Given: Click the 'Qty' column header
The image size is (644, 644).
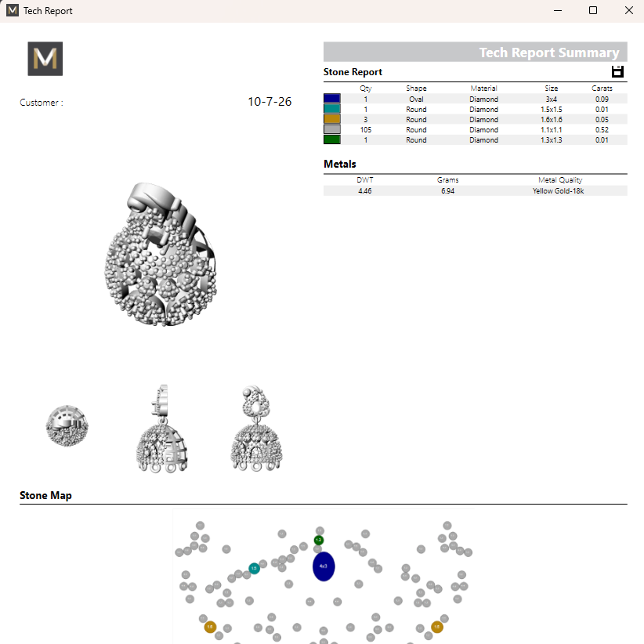Looking at the screenshot, I should pos(366,89).
